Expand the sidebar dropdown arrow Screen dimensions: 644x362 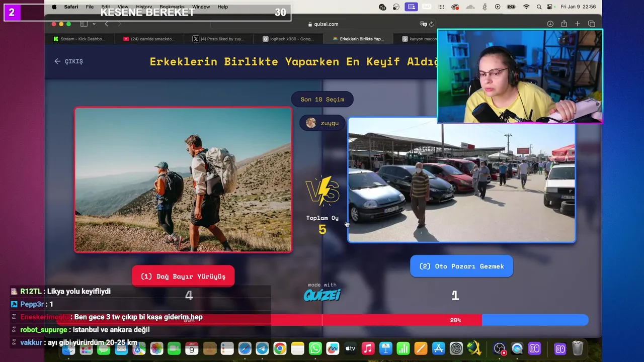pyautogui.click(x=94, y=24)
